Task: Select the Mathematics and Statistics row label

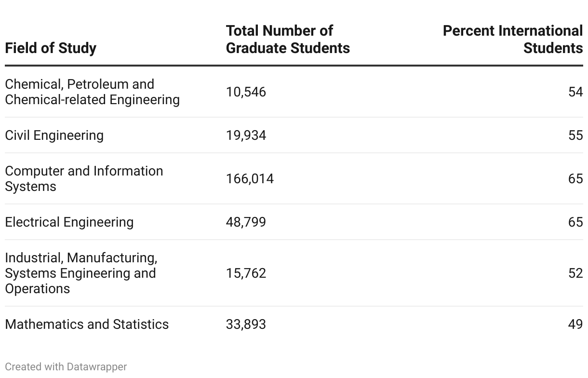Action: click(87, 324)
